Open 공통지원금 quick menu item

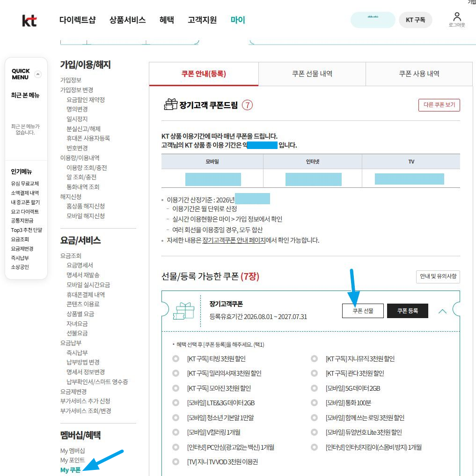[x=22, y=221]
